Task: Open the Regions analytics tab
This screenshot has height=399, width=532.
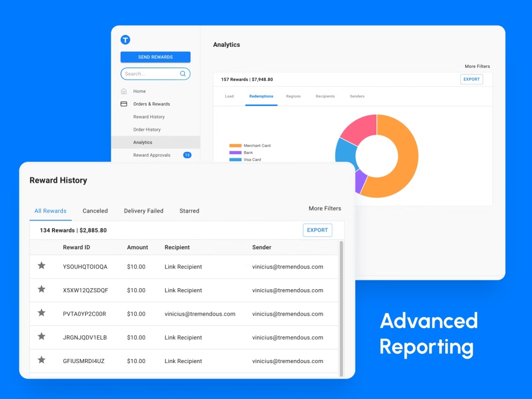Action: pyautogui.click(x=293, y=96)
